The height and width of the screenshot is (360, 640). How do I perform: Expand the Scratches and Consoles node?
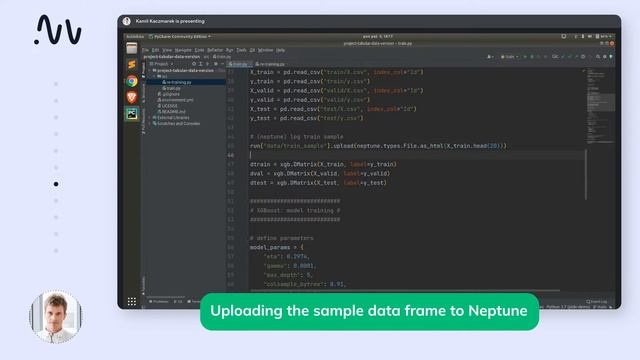149,123
